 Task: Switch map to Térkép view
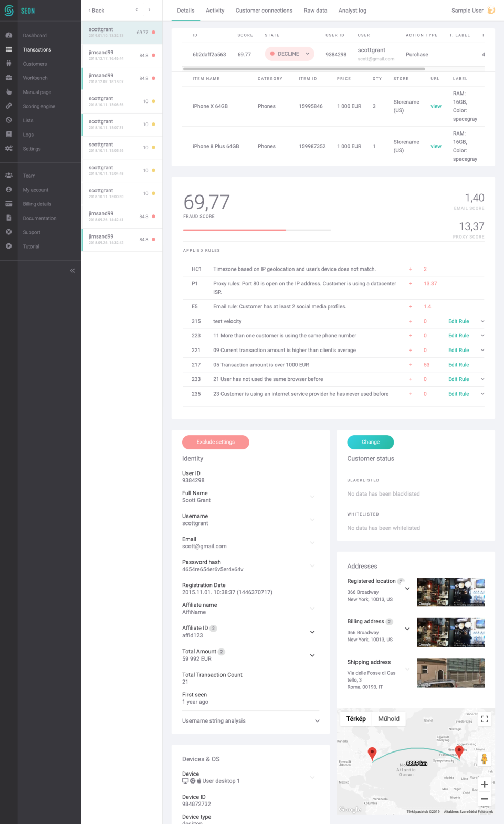[356, 719]
